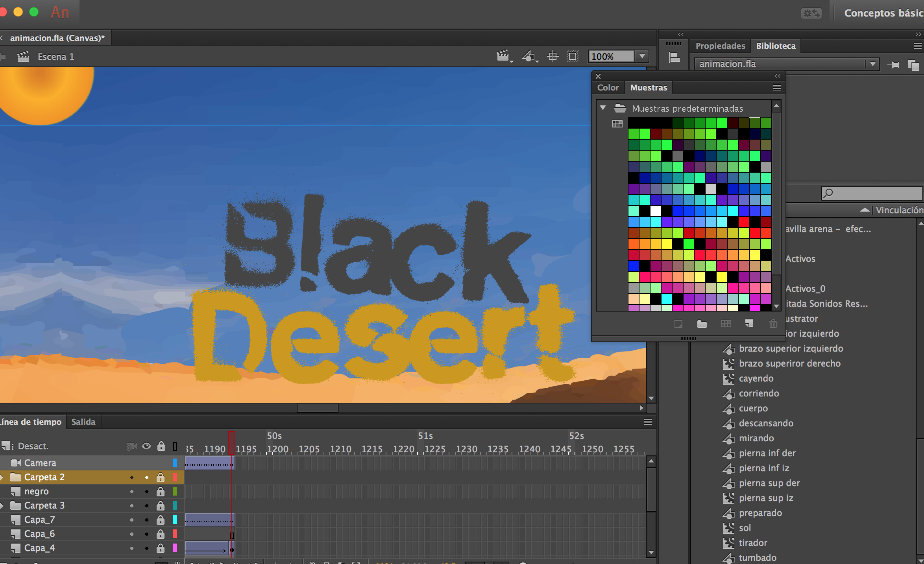Click the stage horizontal scrollbar thumb
The width and height of the screenshot is (924, 564).
point(317,408)
